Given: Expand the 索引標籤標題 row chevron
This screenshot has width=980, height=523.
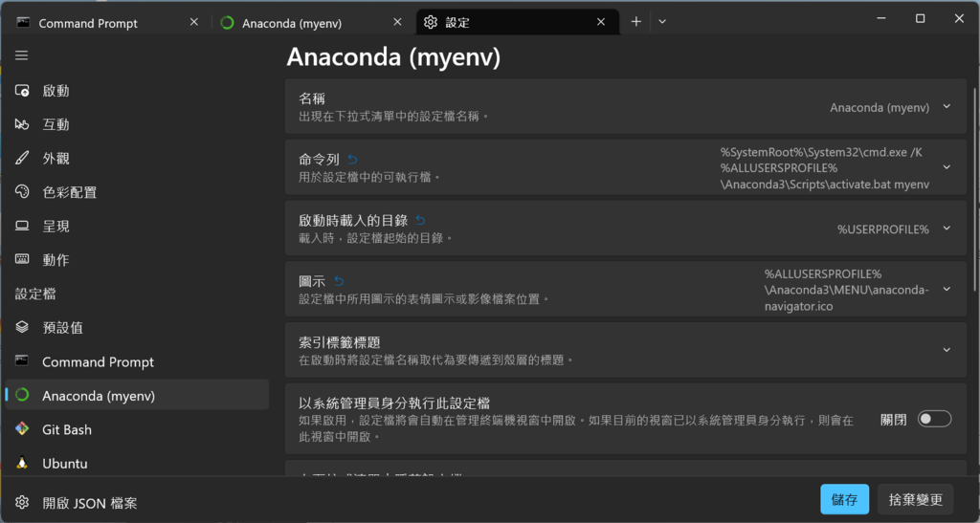Looking at the screenshot, I should (x=947, y=350).
